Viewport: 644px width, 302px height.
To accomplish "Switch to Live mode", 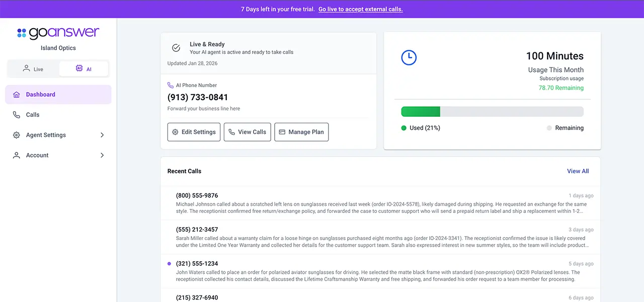I will point(34,69).
